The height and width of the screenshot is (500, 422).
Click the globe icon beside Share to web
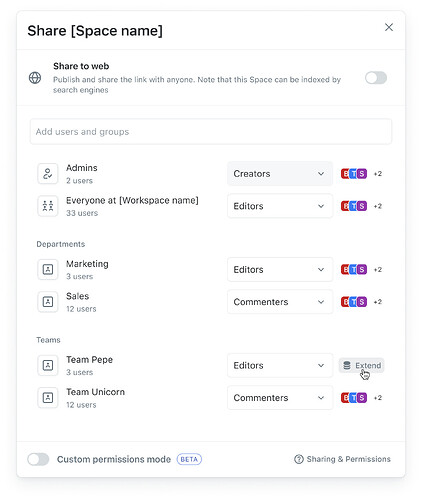pos(35,78)
